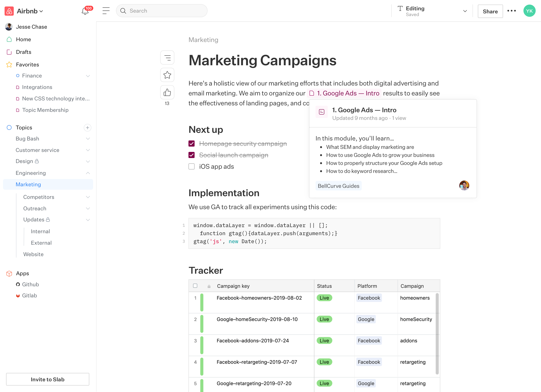Collapse the Updates subtopic chevron

[x=88, y=220]
